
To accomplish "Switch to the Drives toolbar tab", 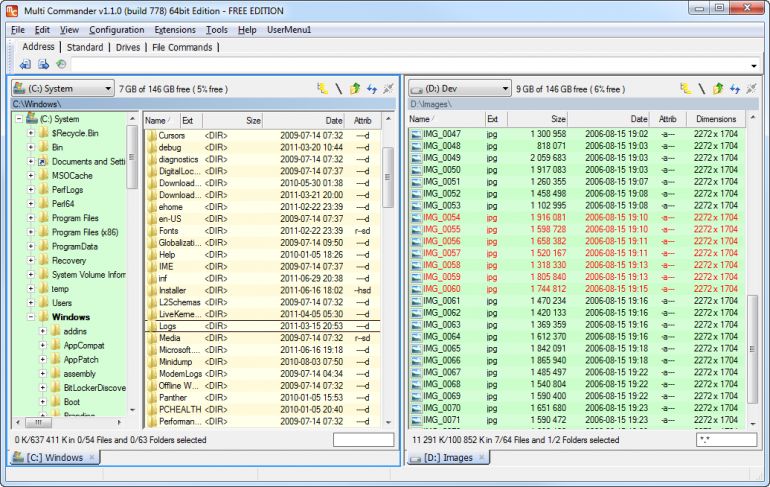I will point(128,47).
